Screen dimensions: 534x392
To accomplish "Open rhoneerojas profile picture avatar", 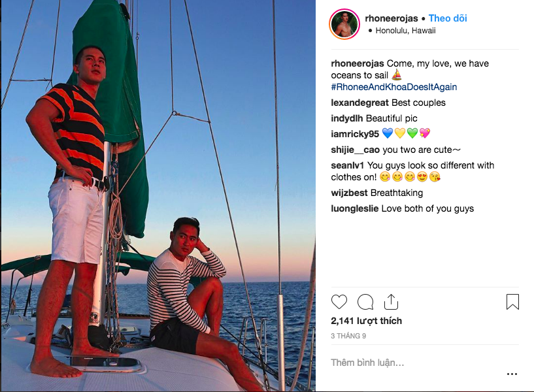I will pyautogui.click(x=344, y=24).
